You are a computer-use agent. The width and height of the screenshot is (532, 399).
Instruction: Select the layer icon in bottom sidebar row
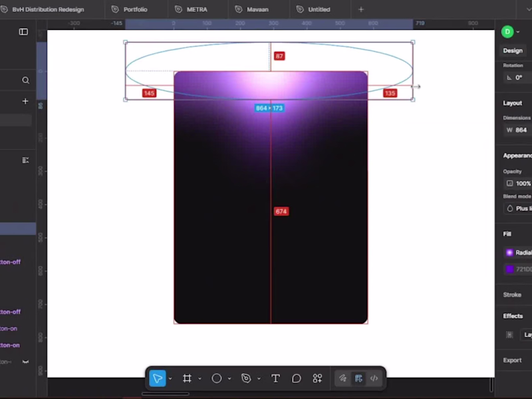(25, 362)
